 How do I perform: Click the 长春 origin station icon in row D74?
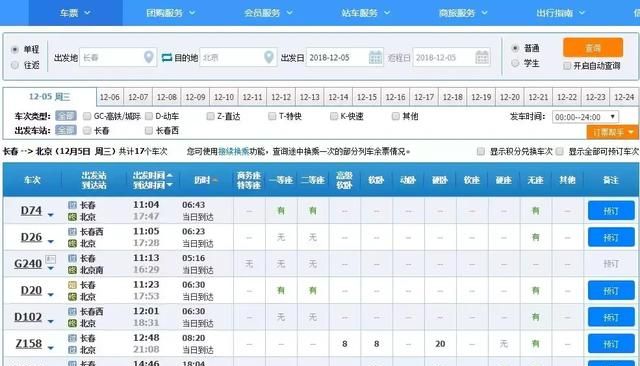[72, 205]
